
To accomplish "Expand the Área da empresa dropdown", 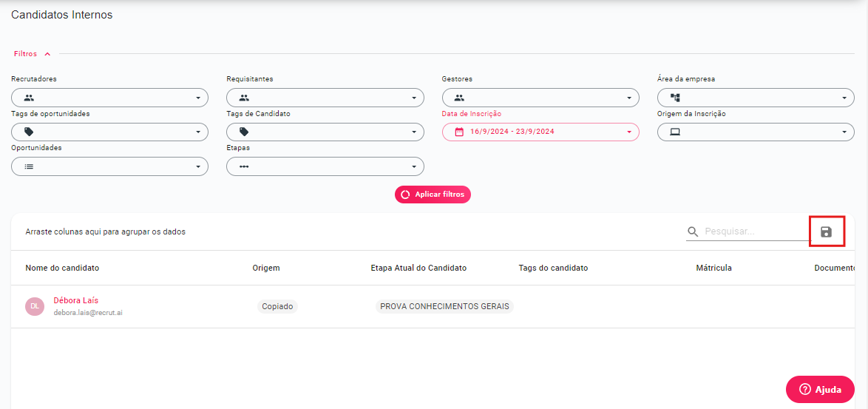I will click(844, 98).
